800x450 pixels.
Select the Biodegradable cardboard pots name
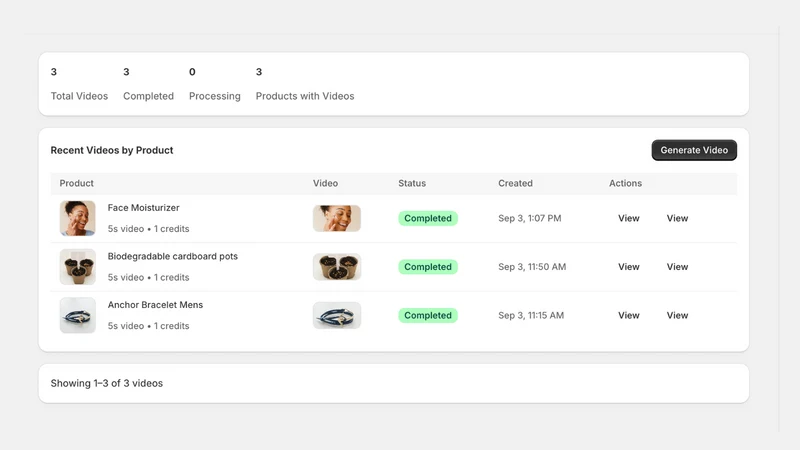tap(172, 256)
